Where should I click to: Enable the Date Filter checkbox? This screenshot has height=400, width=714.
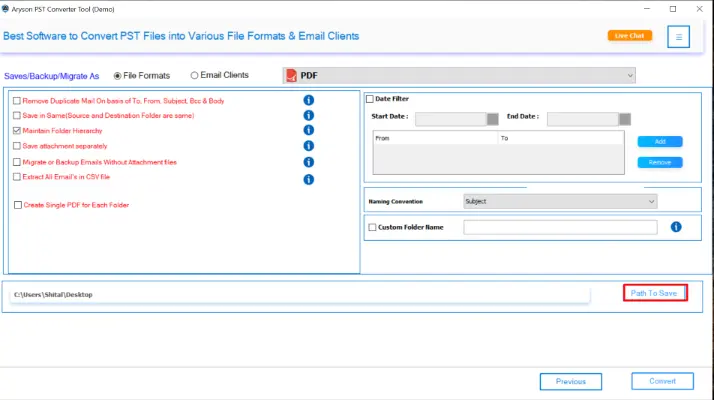(370, 99)
